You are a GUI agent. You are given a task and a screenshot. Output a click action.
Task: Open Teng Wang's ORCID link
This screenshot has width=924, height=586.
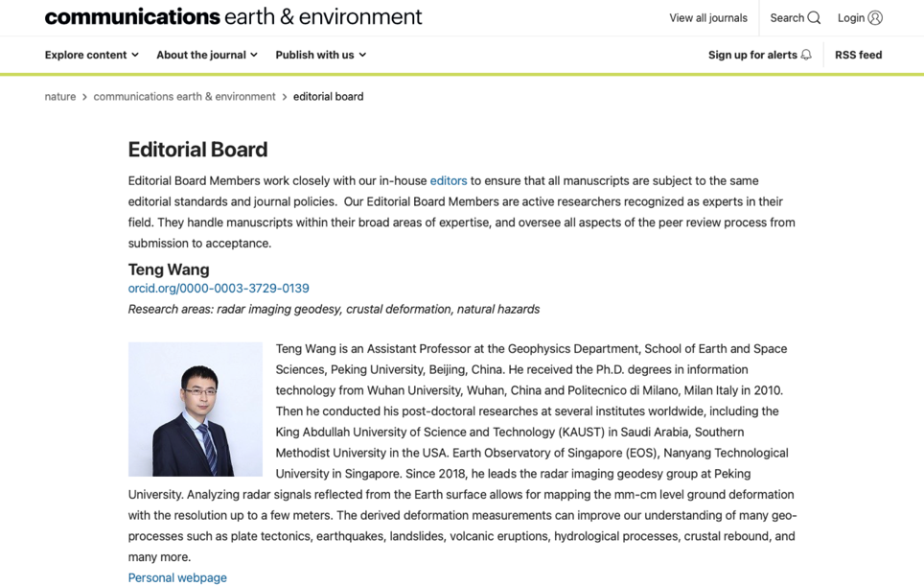(x=219, y=289)
